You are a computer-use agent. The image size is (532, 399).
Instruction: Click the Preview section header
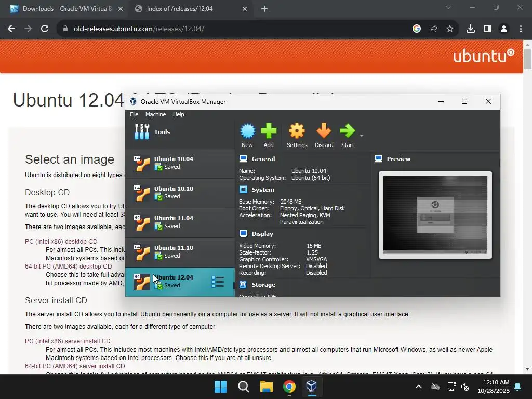[398, 159]
